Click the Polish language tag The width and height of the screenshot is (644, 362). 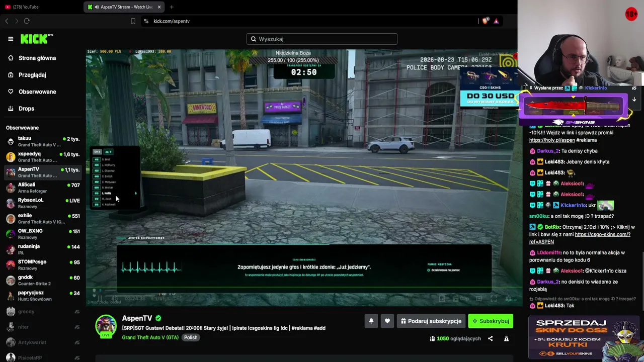[191, 337]
